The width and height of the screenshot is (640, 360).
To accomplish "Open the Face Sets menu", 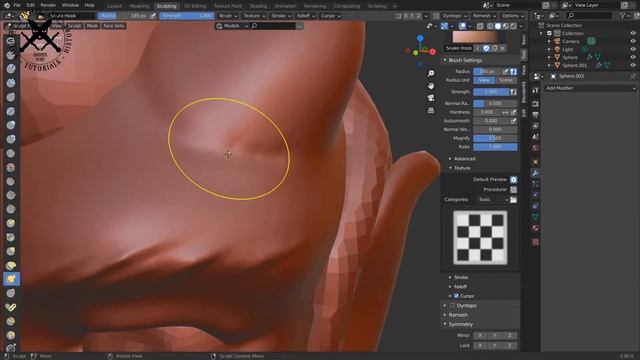I will pyautogui.click(x=113, y=26).
